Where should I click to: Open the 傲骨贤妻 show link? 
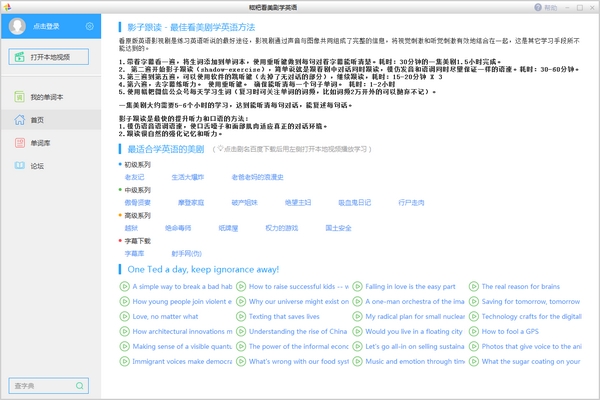pos(137,202)
